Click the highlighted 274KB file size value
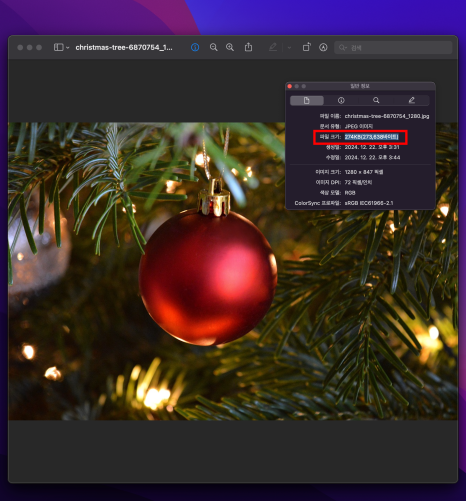 pos(371,137)
